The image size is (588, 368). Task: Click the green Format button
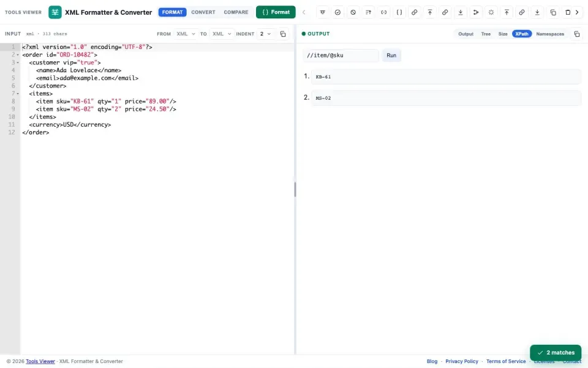tap(276, 12)
